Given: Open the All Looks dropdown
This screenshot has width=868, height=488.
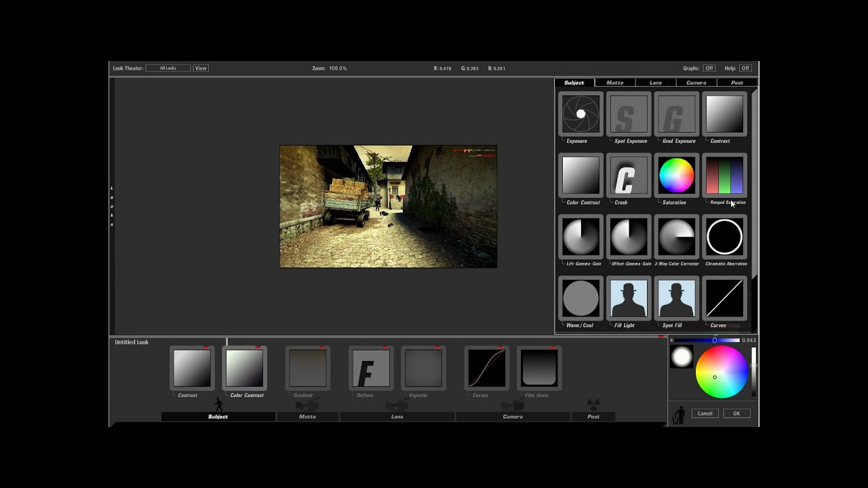Looking at the screenshot, I should click(x=168, y=68).
